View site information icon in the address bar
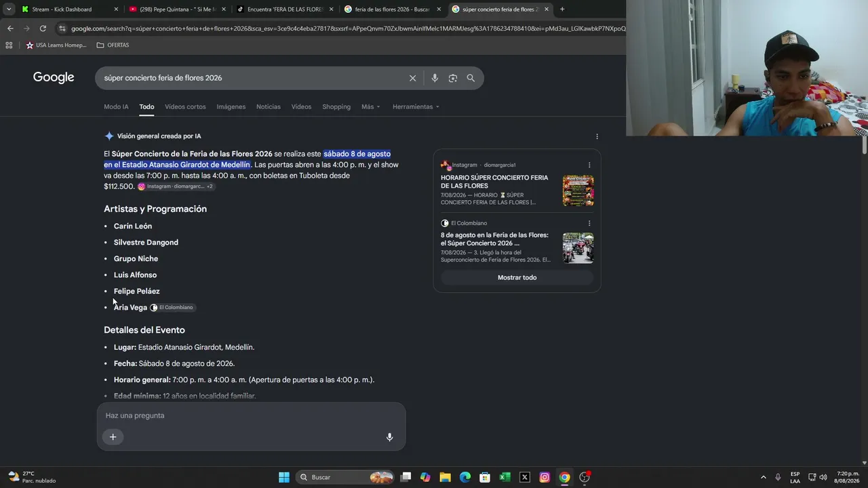The width and height of the screenshot is (868, 488). (62, 28)
